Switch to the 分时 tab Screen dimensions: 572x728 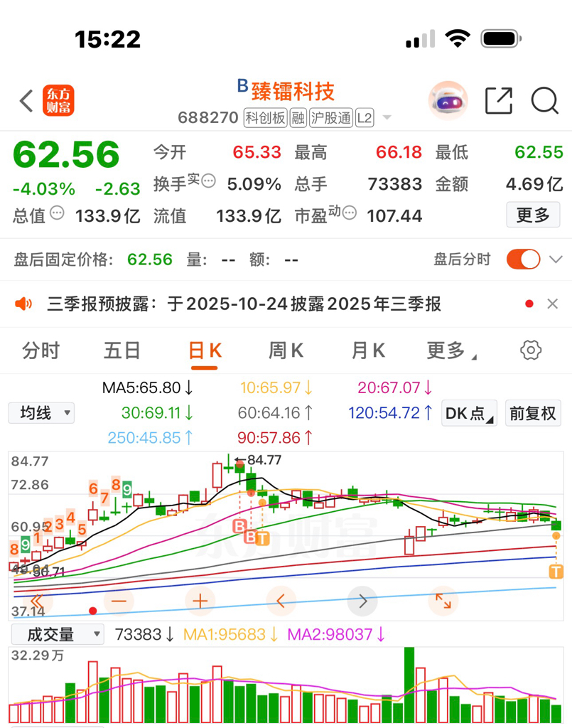coord(41,350)
